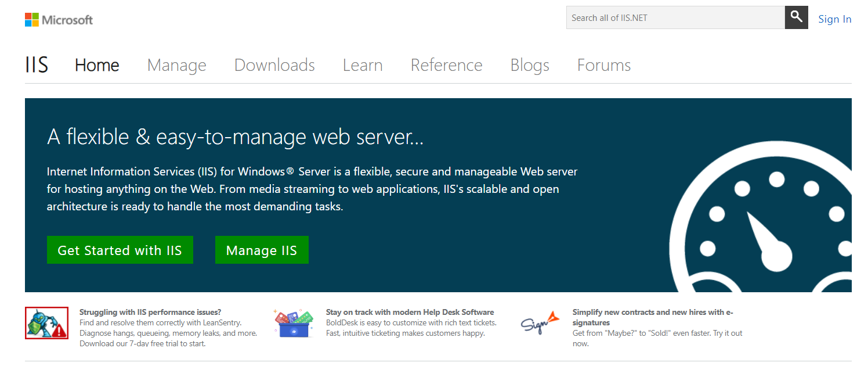Open the Forums menu item
868x366 pixels.
[x=604, y=65]
